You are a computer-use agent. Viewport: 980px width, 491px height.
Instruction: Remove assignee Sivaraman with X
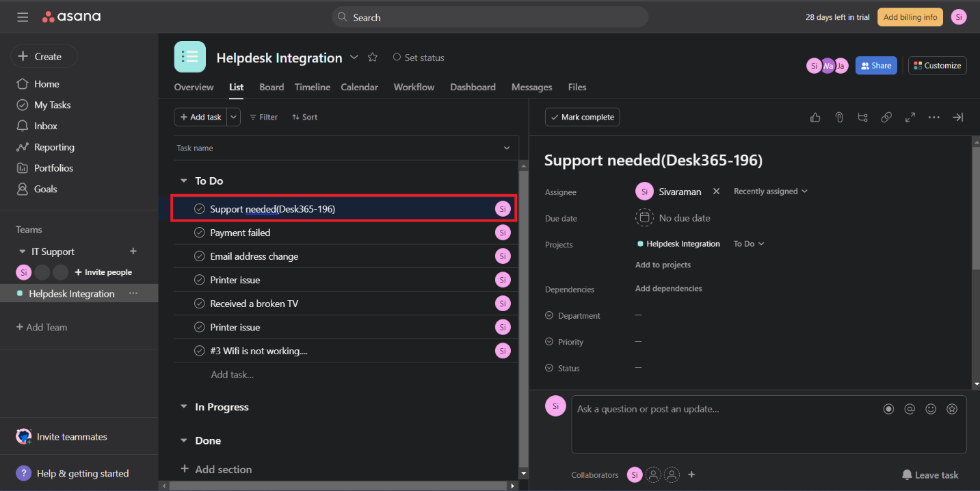tap(716, 191)
